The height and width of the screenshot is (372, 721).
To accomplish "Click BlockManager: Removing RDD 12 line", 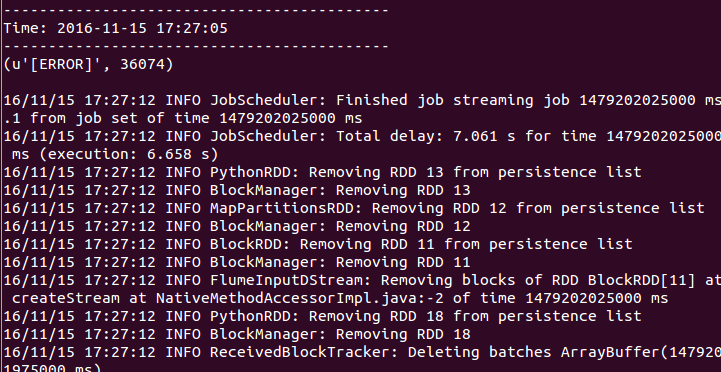I will tap(237, 226).
